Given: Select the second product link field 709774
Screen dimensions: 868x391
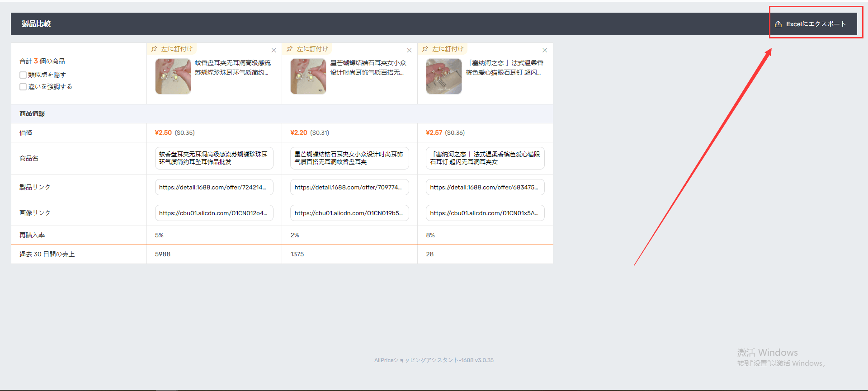Looking at the screenshot, I should click(x=349, y=187).
